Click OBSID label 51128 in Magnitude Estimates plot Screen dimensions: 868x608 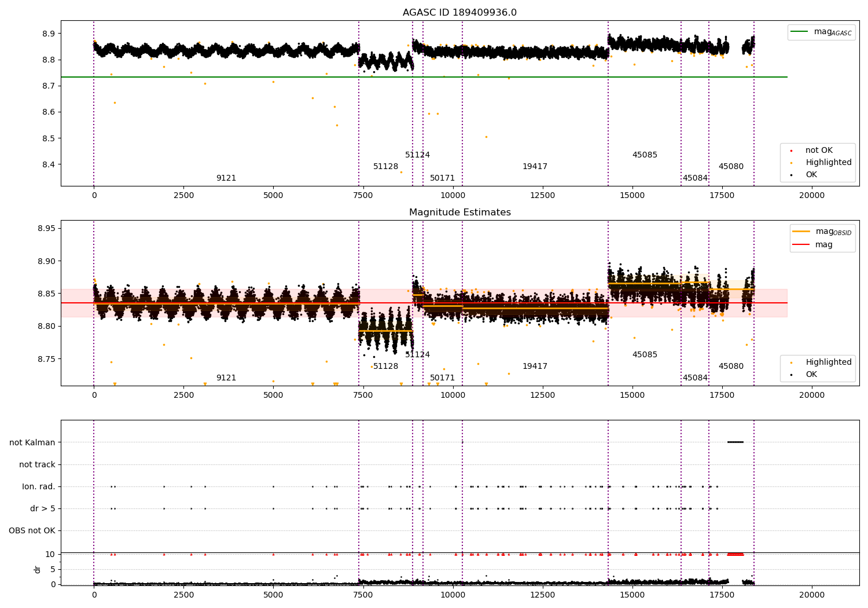tap(385, 367)
